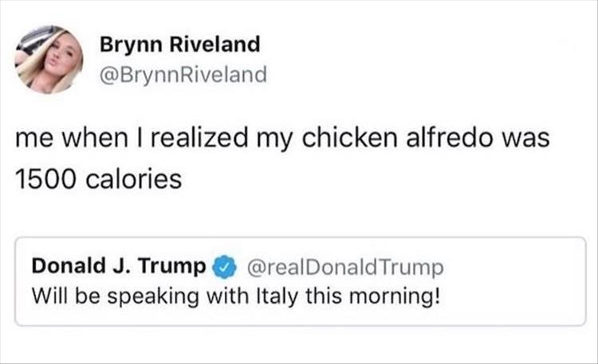Open Brynn Riveland's profile avatar
Screen dimensions: 598x364
point(49,60)
